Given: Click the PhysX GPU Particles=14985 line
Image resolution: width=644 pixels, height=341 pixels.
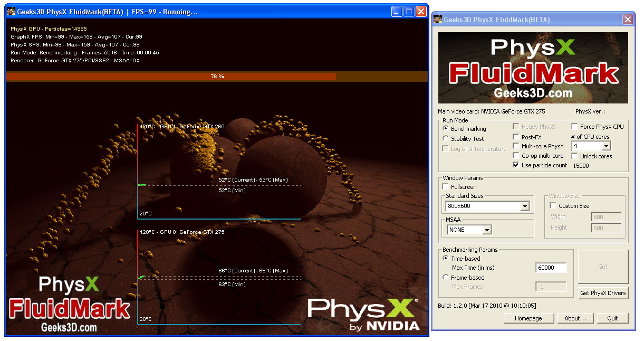Looking at the screenshot, I should coord(49,29).
